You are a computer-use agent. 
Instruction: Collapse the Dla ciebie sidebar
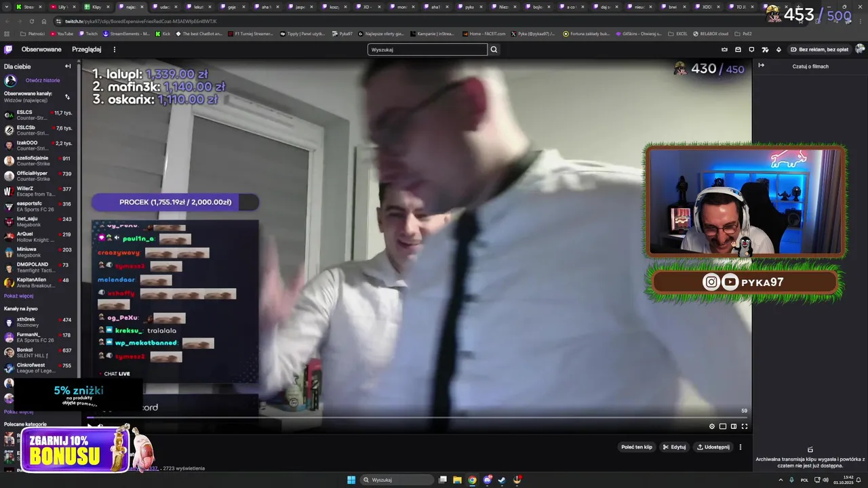click(x=68, y=66)
